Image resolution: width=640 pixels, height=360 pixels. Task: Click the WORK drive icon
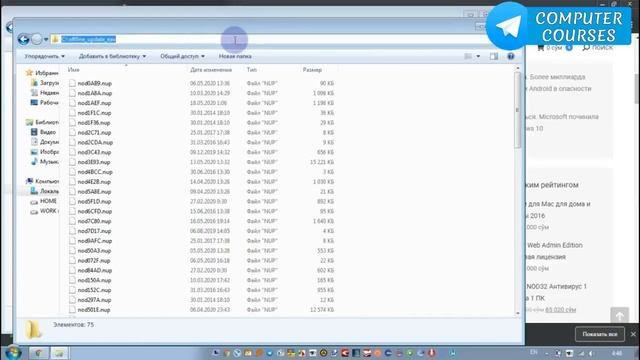click(34, 211)
